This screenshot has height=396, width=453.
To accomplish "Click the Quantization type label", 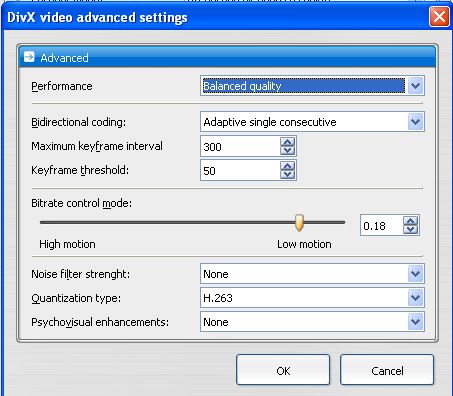I will click(76, 298).
